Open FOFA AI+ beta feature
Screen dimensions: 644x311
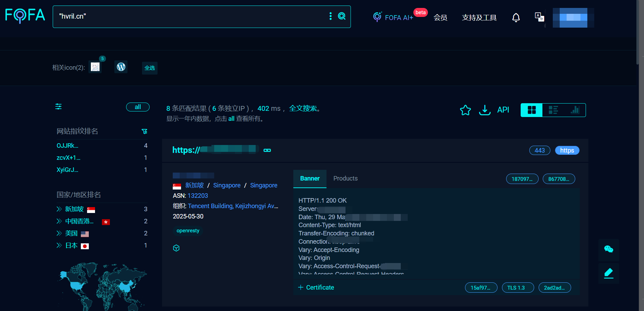(x=393, y=17)
